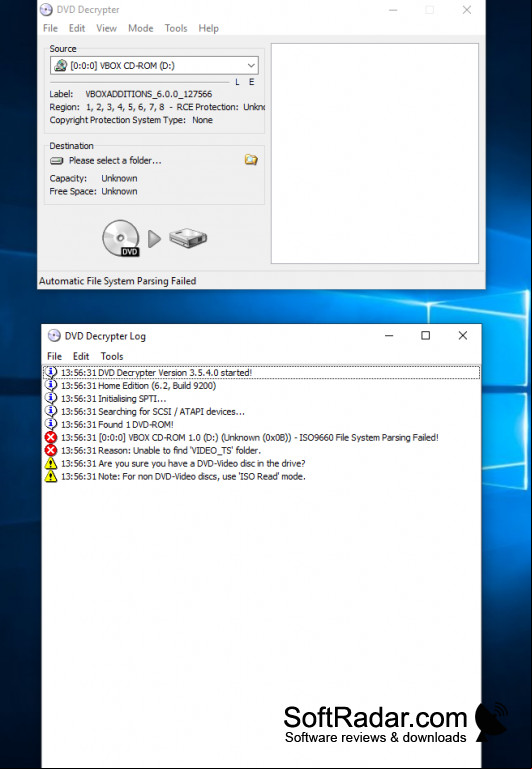The image size is (532, 769).
Task: Expand the Source drive dropdown arrow
Action: [x=251, y=66]
